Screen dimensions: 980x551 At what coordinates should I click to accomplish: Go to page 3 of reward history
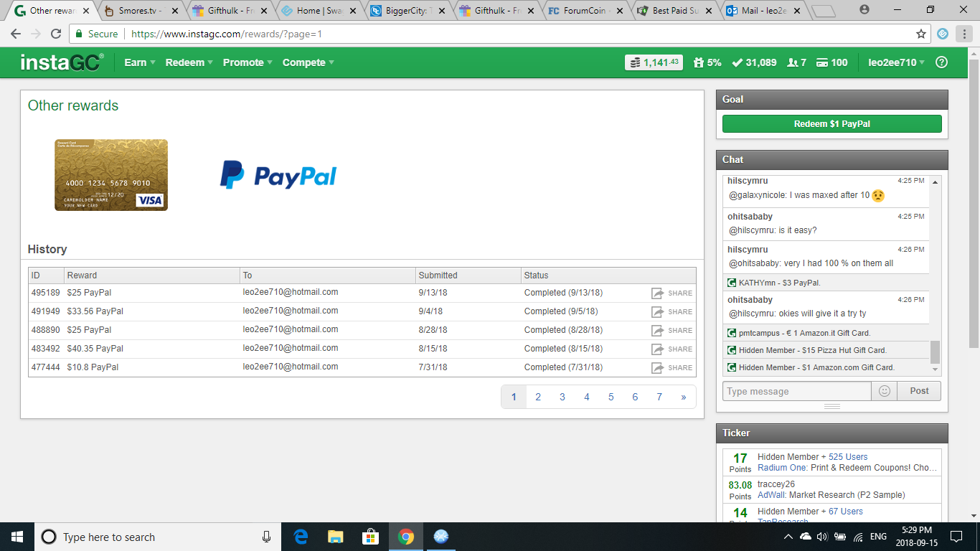(562, 396)
